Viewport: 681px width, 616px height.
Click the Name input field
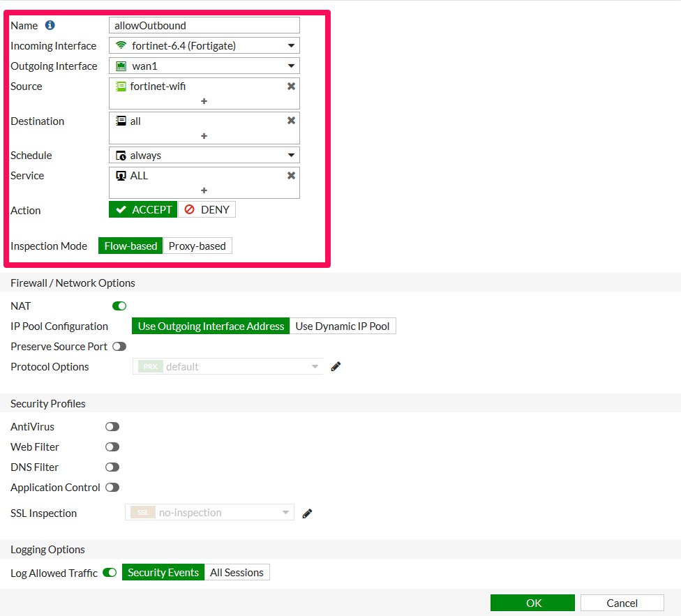(204, 25)
